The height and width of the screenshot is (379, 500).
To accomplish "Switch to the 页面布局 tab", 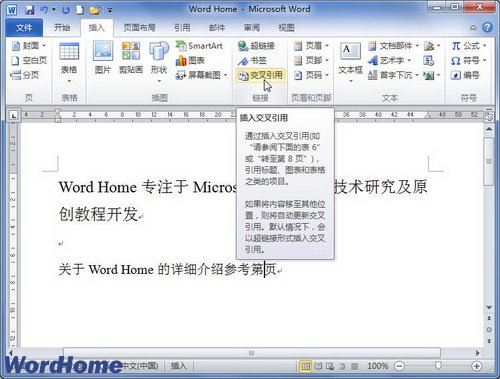I will [x=139, y=28].
